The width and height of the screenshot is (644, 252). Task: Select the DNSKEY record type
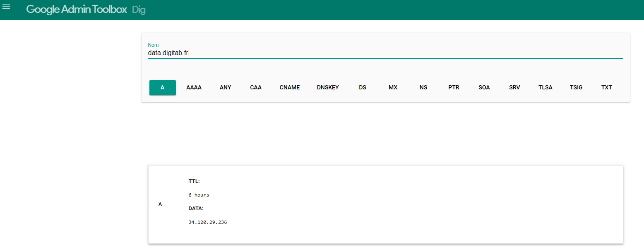[328, 88]
